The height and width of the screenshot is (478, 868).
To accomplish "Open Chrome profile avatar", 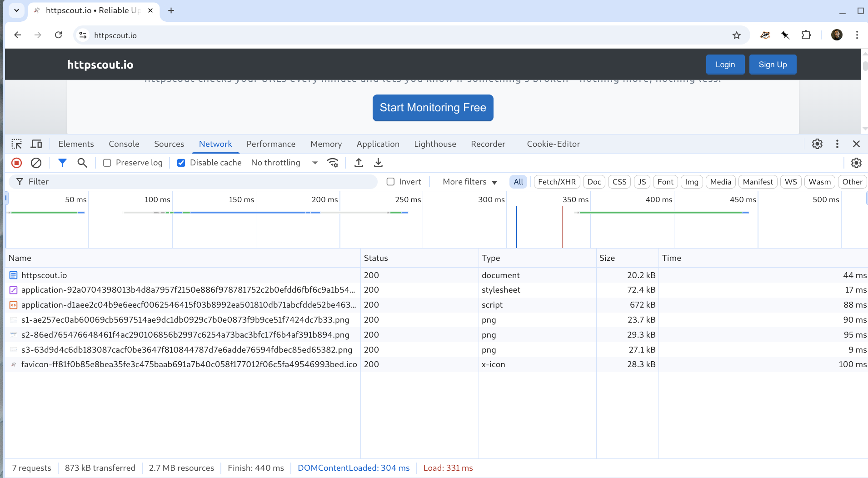I will 837,35.
